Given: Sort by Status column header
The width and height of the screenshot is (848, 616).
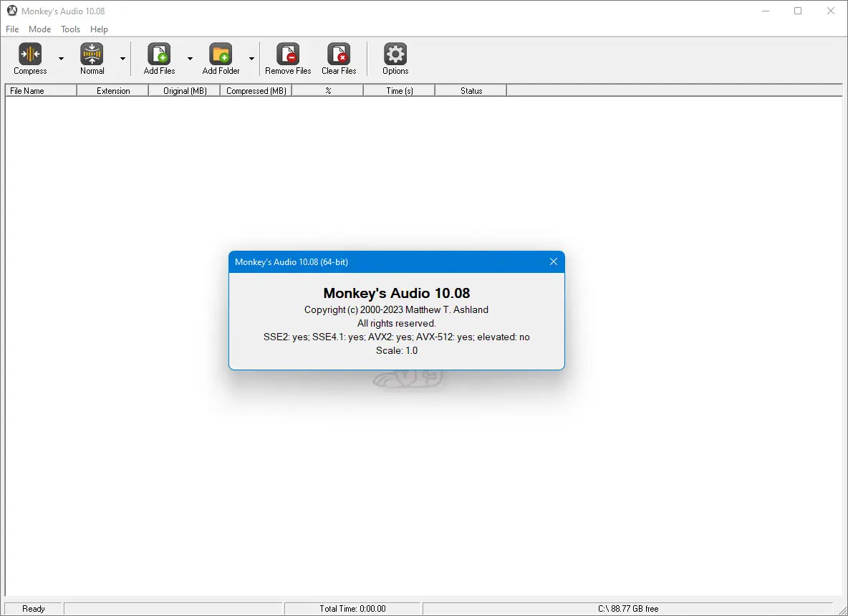Looking at the screenshot, I should pos(471,91).
